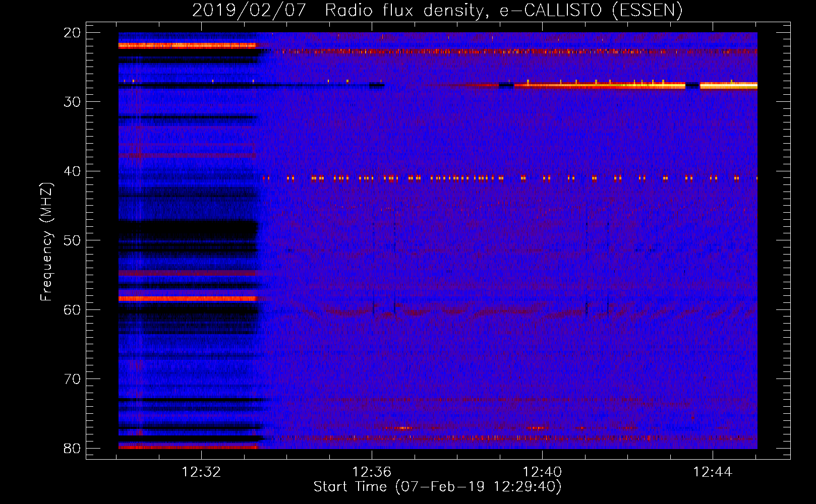Click the 20 frequency tick label
Image resolution: width=816 pixels, height=504 pixels.
72,33
